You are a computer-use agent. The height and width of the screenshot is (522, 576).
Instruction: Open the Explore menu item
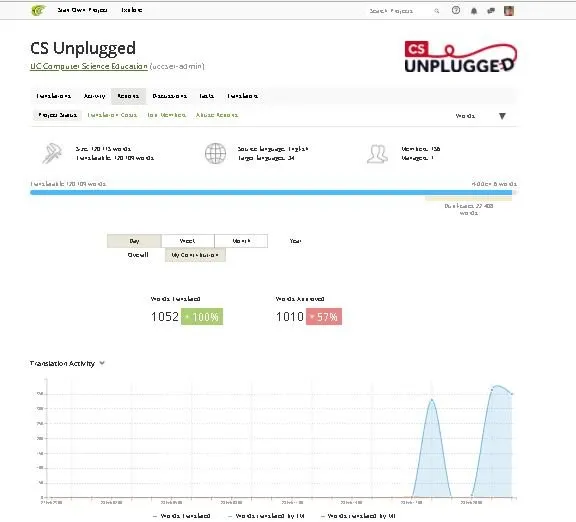click(132, 10)
